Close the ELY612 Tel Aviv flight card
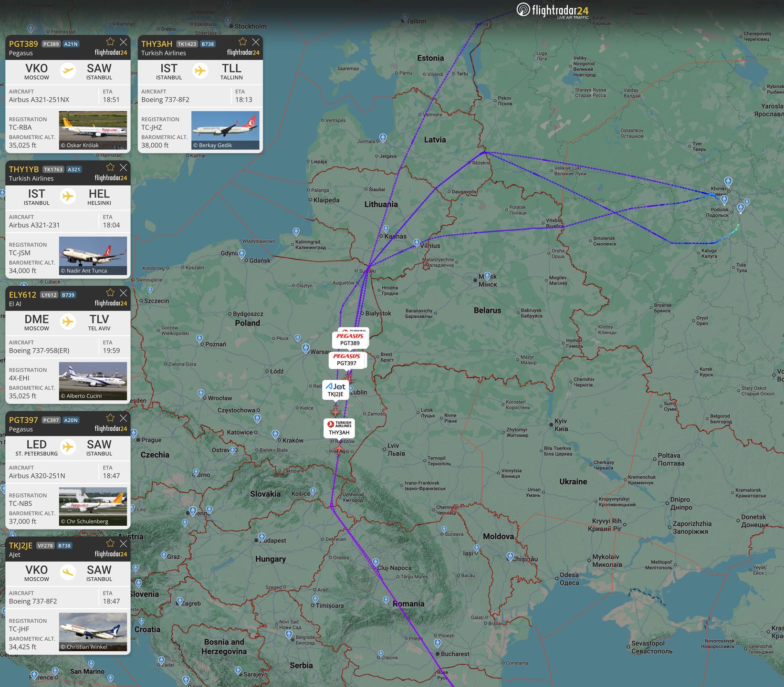784x687 pixels. point(124,293)
